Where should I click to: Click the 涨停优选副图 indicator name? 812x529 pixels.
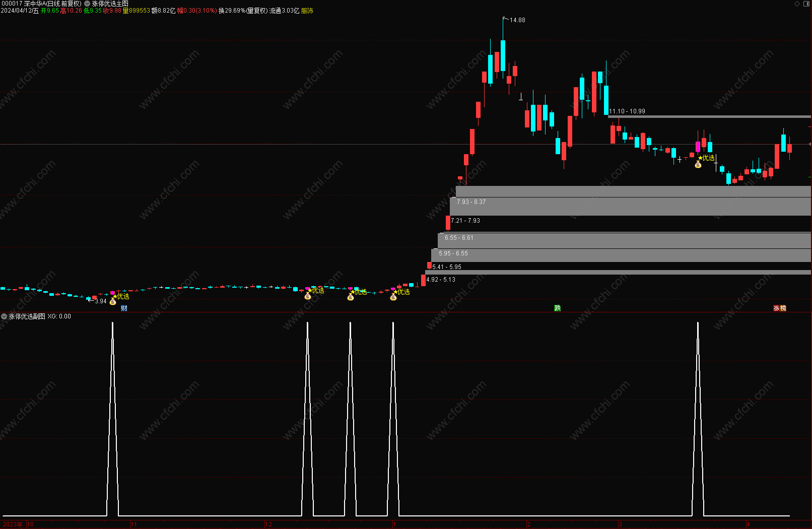[x=27, y=316]
